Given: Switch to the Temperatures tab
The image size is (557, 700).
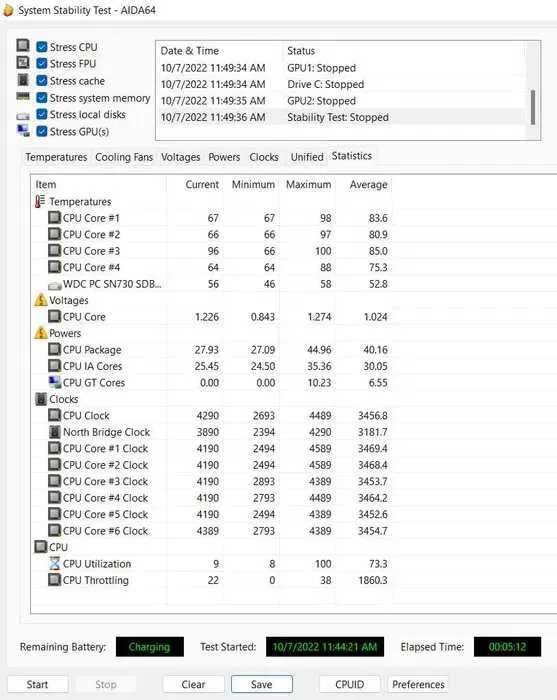Looking at the screenshot, I should coord(56,157).
